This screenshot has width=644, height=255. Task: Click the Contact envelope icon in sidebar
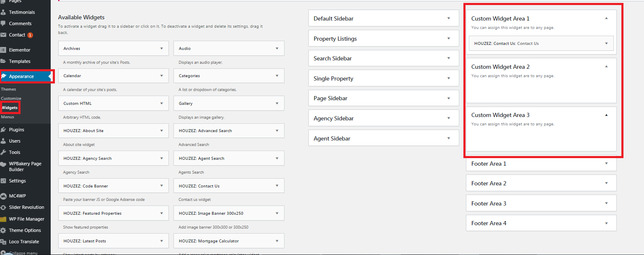(x=4, y=35)
